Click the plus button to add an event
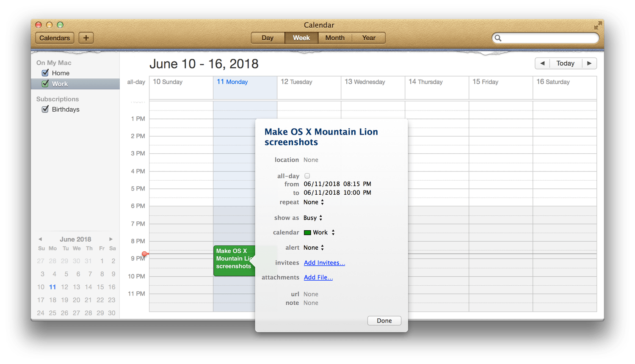 pos(86,38)
